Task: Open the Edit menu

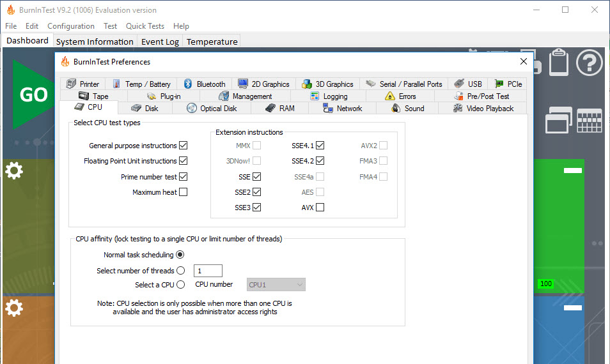Action: (x=32, y=26)
